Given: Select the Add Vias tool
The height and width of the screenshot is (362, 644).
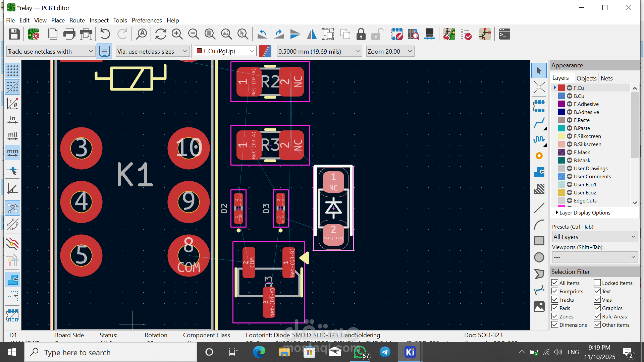Looking at the screenshot, I should pos(539,156).
